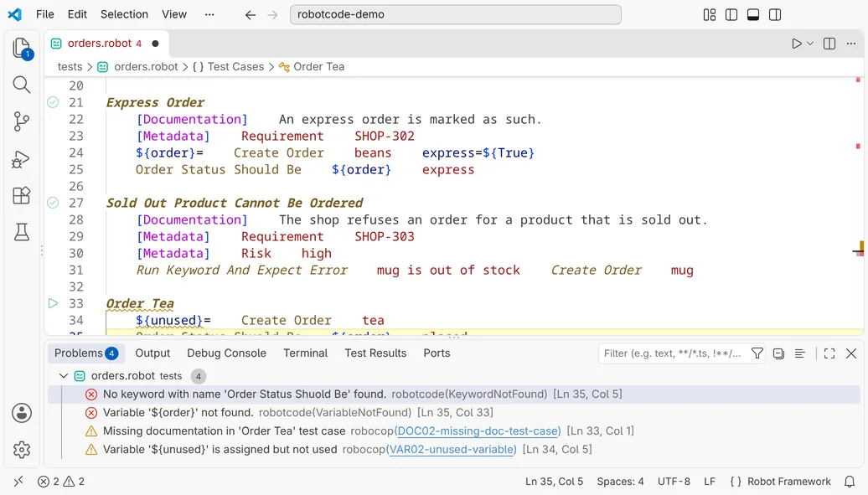
Task: Open the DOC02-missing-doc-test-case link
Action: (x=479, y=431)
